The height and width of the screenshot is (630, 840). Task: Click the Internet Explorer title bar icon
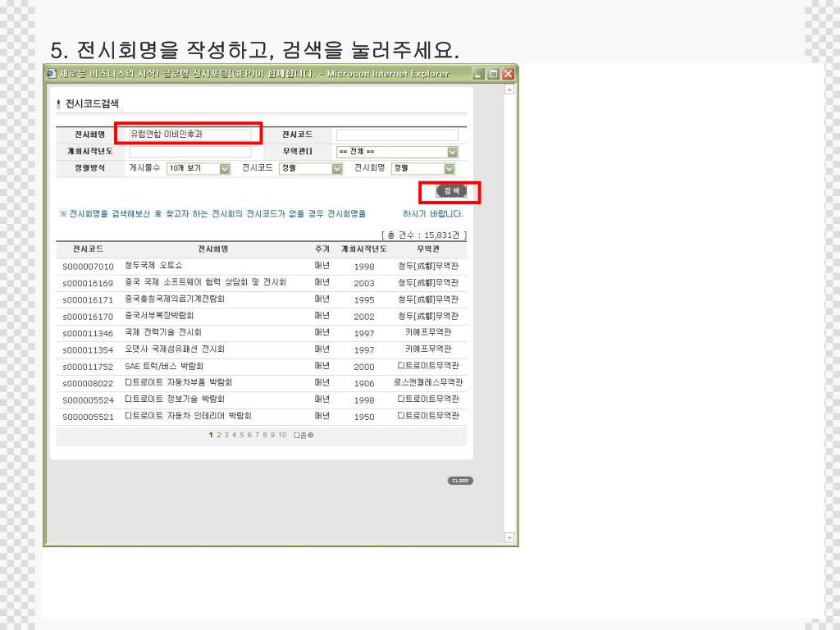tap(52, 73)
